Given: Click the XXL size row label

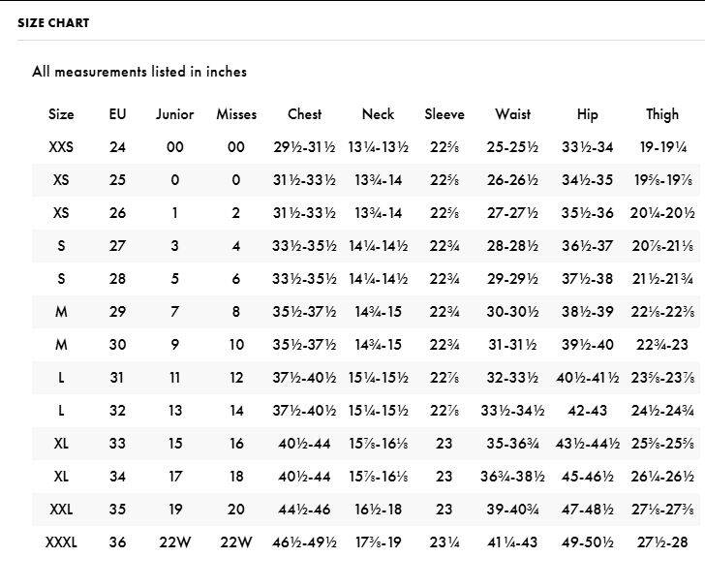Looking at the screenshot, I should click(61, 510).
